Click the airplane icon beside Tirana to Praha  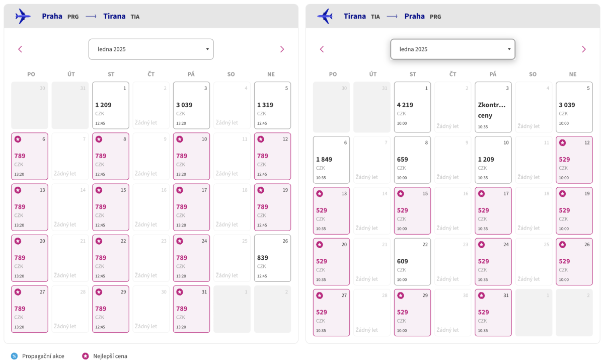[325, 16]
